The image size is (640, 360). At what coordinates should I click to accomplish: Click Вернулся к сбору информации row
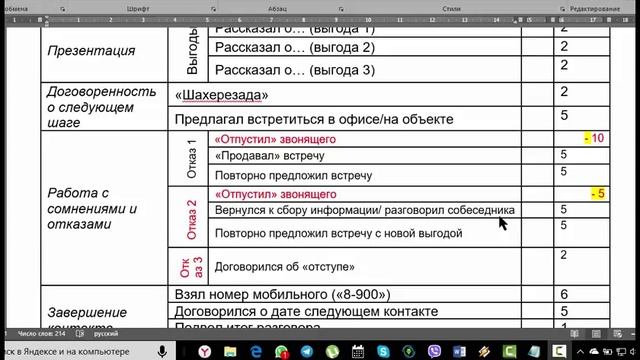pos(364,210)
